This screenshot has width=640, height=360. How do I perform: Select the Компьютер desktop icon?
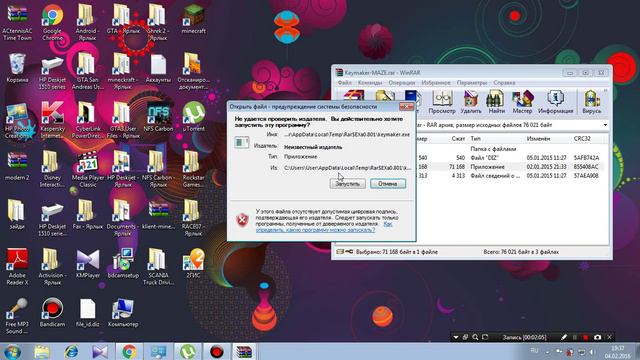(123, 312)
